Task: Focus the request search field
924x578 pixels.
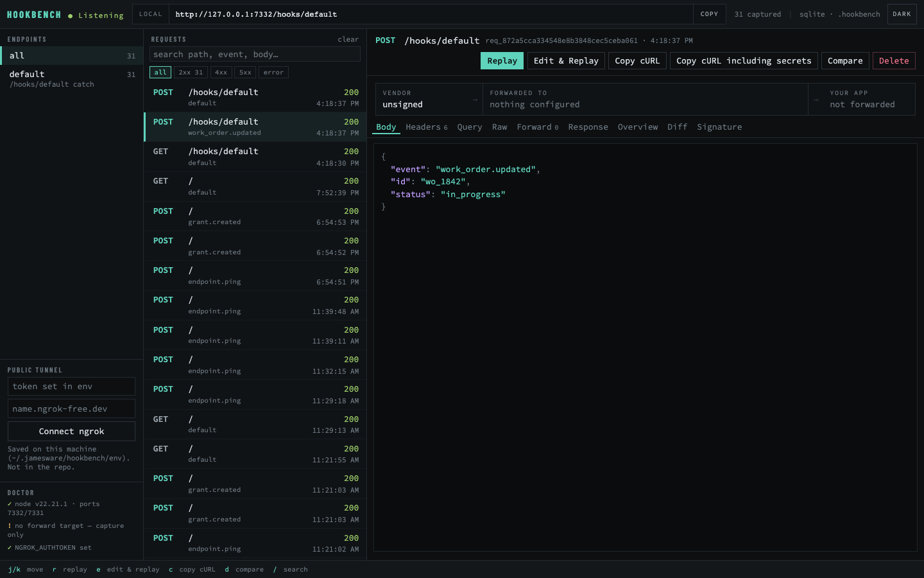Action: pyautogui.click(x=255, y=55)
